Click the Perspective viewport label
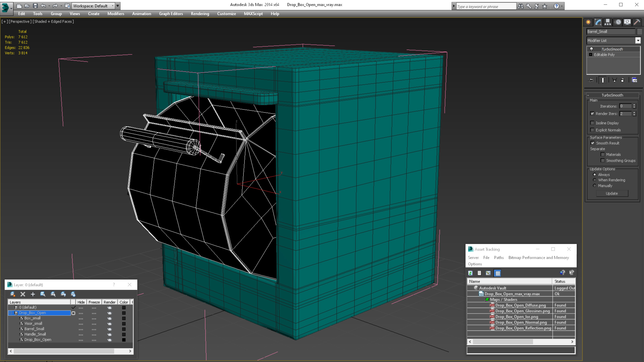The height and width of the screenshot is (362, 644). pos(20,21)
